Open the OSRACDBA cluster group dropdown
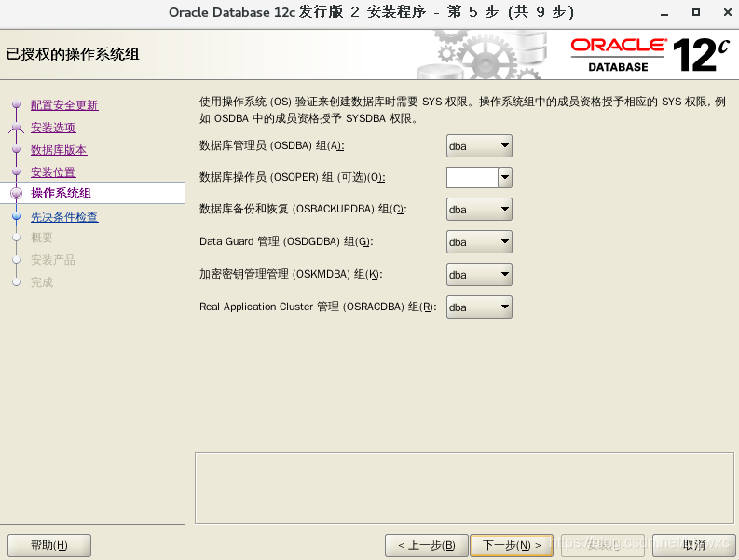The height and width of the screenshot is (560, 739). pyautogui.click(x=479, y=307)
